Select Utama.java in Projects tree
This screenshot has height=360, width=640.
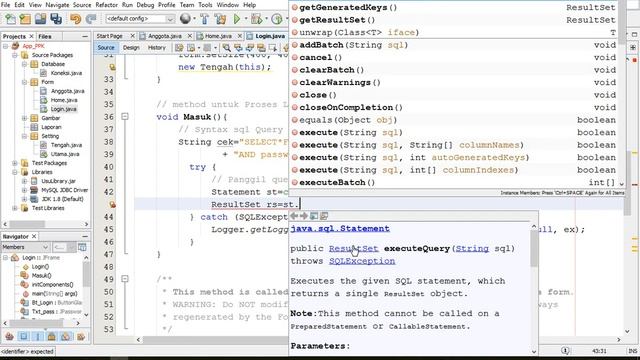64,154
